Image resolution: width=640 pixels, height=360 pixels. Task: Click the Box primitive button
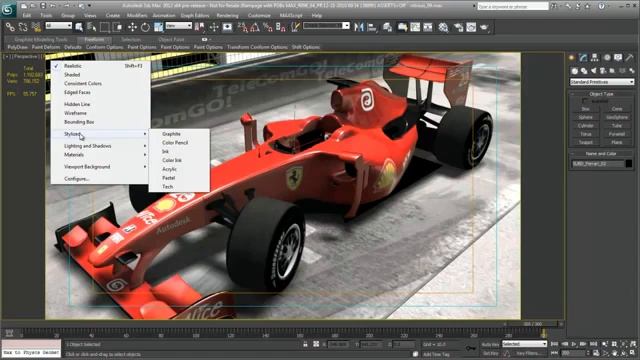[585, 109]
